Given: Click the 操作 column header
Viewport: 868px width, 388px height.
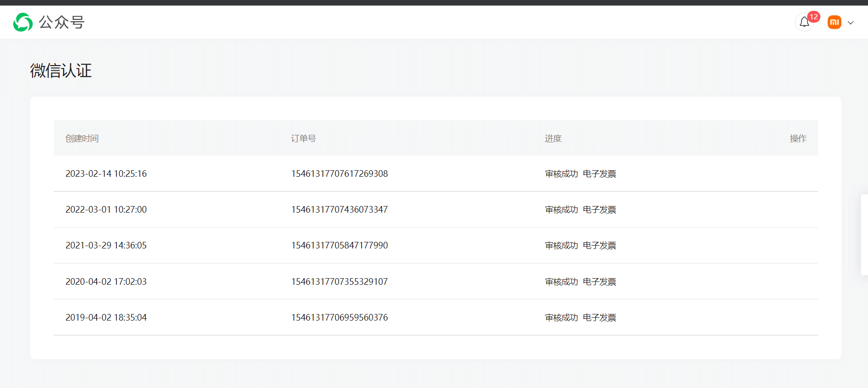Looking at the screenshot, I should pyautogui.click(x=798, y=138).
